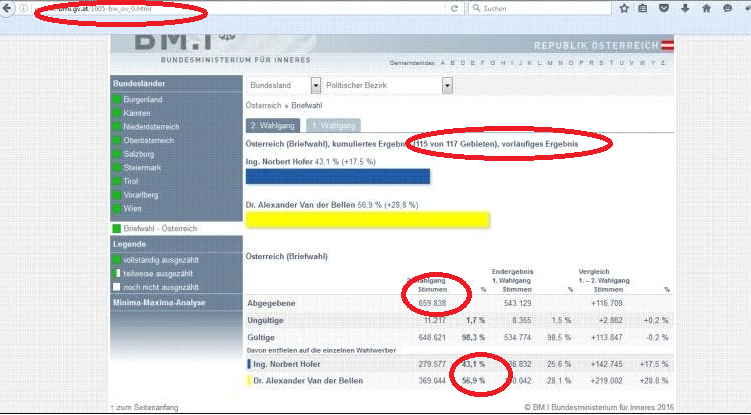Click blue Norbert Hofer result bar
This screenshot has height=415, width=751.
tap(338, 176)
